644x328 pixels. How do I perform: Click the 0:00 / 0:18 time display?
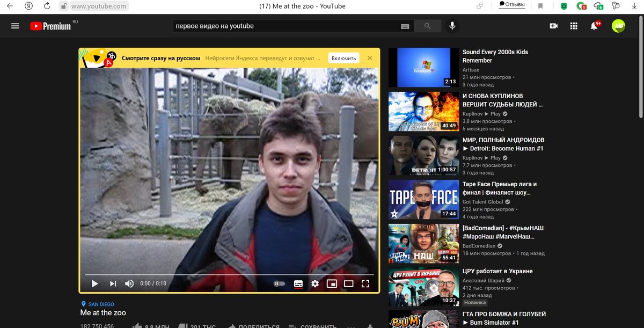(153, 283)
